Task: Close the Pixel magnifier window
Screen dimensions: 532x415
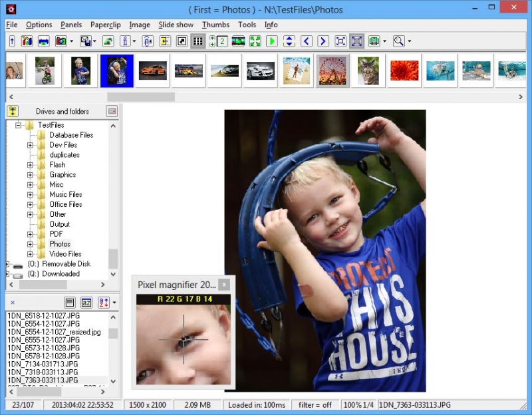Action: (x=224, y=285)
